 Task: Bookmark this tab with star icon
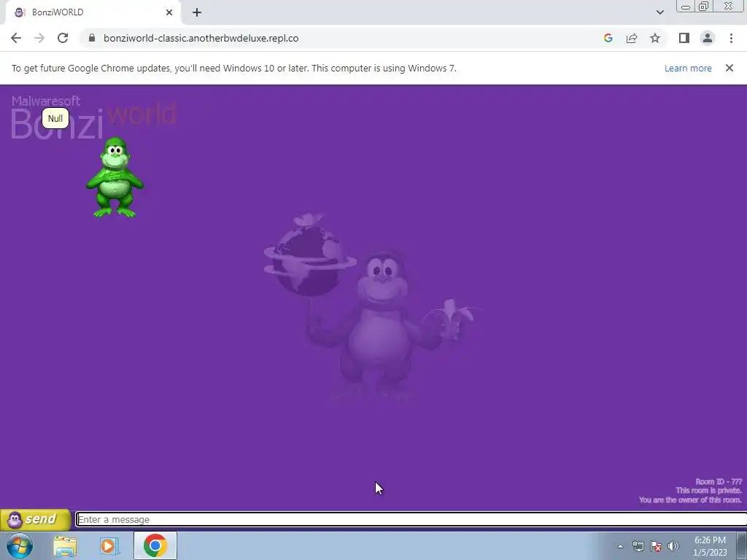point(655,38)
